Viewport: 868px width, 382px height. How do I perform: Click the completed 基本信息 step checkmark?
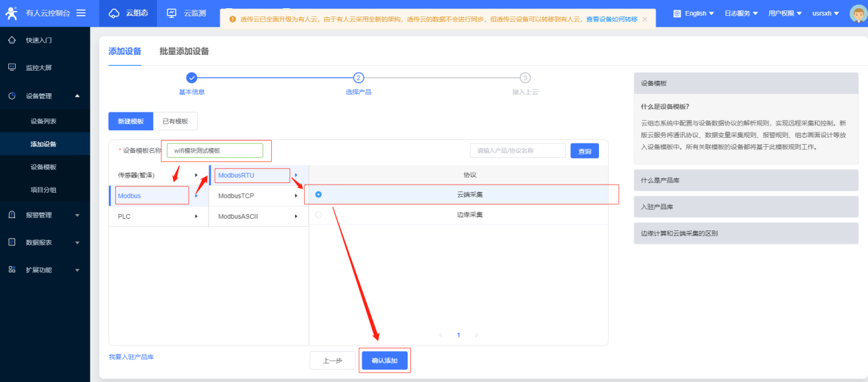(x=191, y=77)
